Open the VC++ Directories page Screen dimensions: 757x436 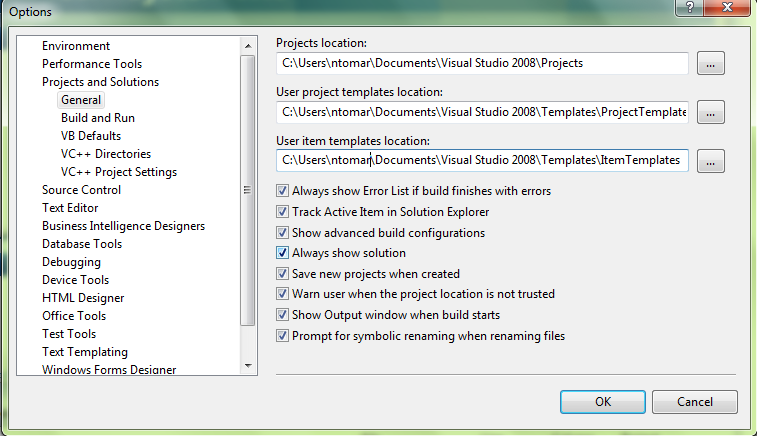pyautogui.click(x=106, y=154)
